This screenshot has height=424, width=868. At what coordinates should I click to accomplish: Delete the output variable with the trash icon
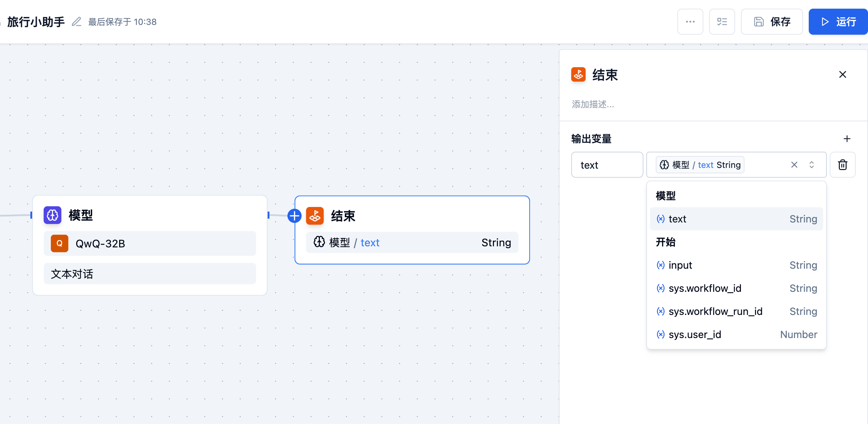click(x=842, y=165)
